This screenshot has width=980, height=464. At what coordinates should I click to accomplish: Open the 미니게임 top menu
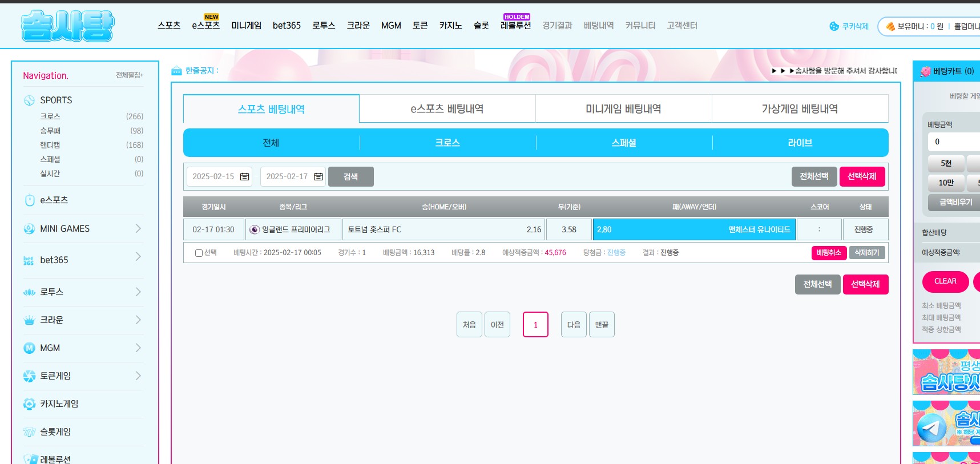(247, 26)
